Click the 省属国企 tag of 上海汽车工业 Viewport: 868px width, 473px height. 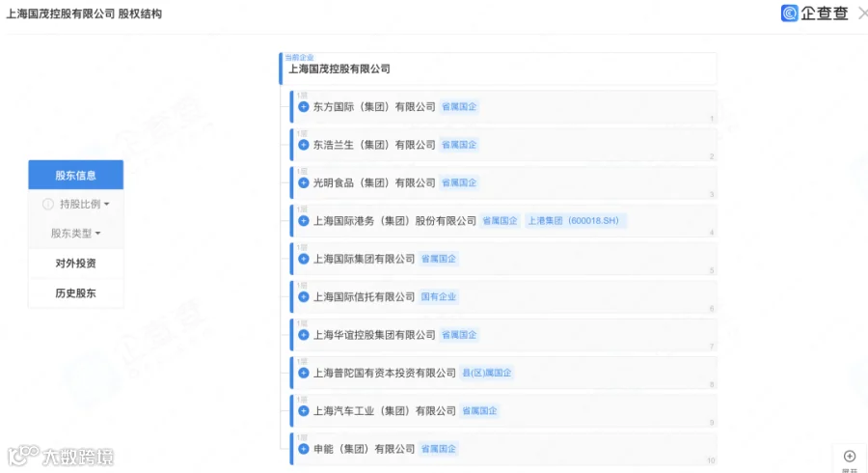(479, 410)
